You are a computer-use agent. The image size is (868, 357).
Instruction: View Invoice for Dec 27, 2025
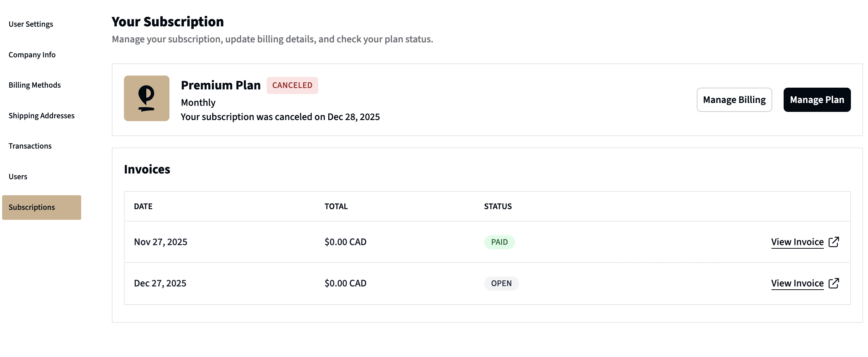(x=797, y=283)
